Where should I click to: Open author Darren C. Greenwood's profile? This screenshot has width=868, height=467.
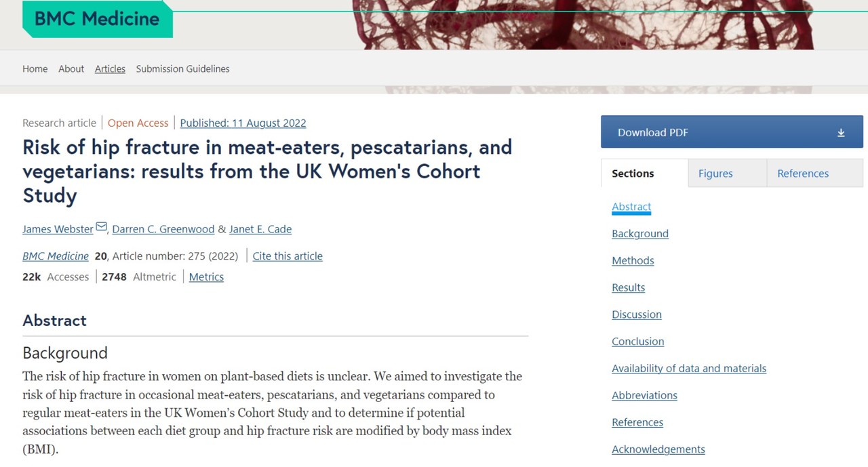[163, 229]
